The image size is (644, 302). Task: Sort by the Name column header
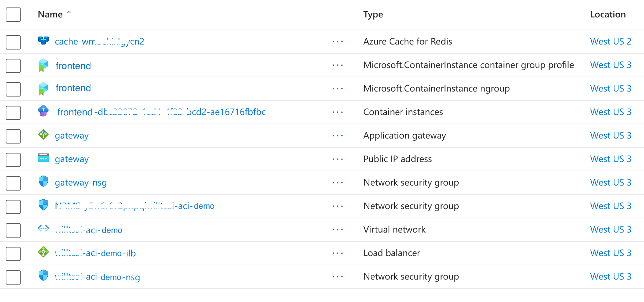pos(50,15)
